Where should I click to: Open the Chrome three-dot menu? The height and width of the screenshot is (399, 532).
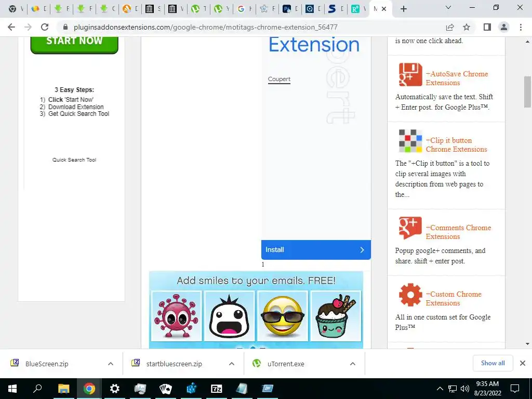[521, 27]
